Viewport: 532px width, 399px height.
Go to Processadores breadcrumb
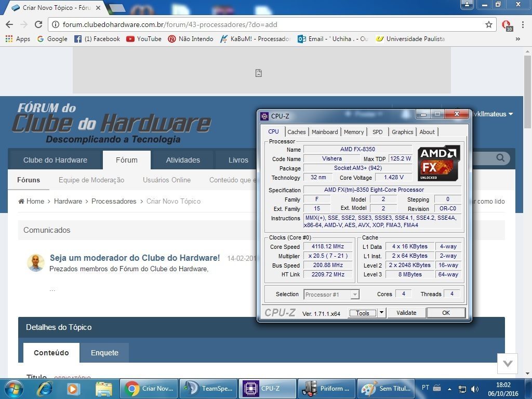[114, 201]
